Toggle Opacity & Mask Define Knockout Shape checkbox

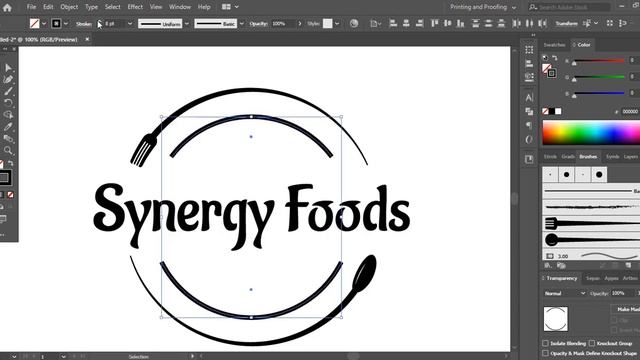(x=546, y=353)
